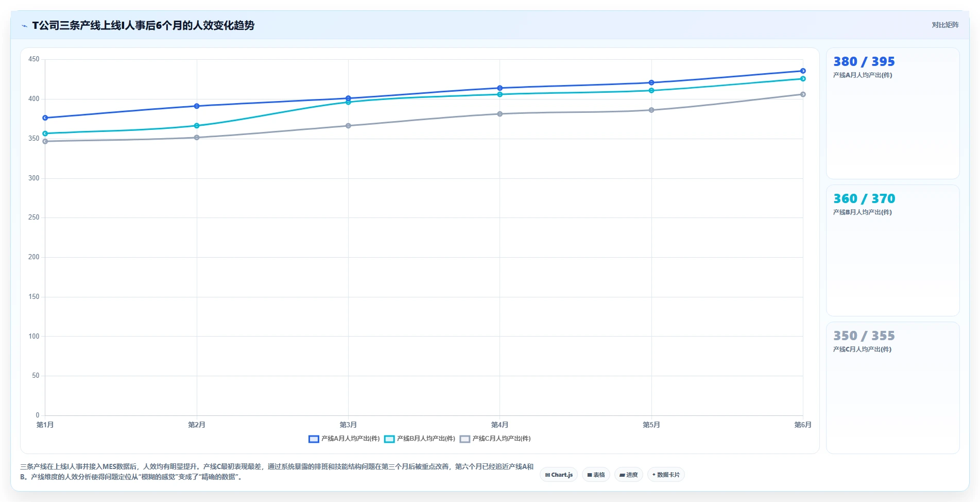This screenshot has width=980, height=502.
Task: Click the 300 y-axis label
Action: [x=34, y=178]
